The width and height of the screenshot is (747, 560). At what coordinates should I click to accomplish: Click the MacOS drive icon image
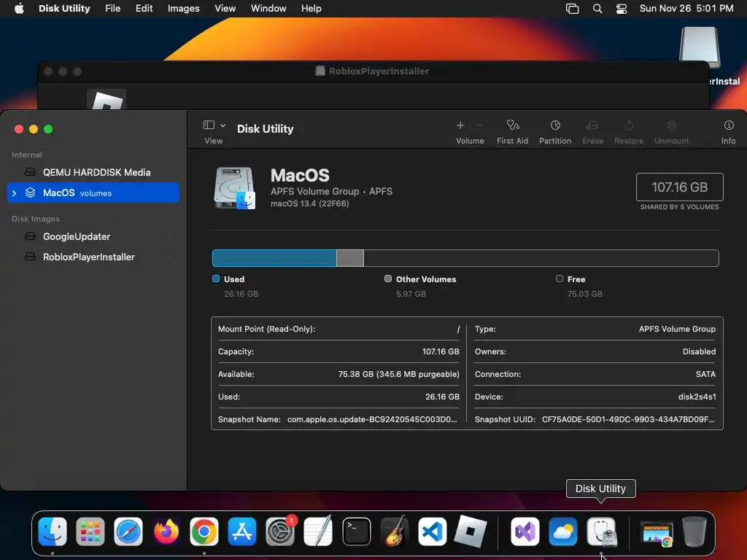235,188
